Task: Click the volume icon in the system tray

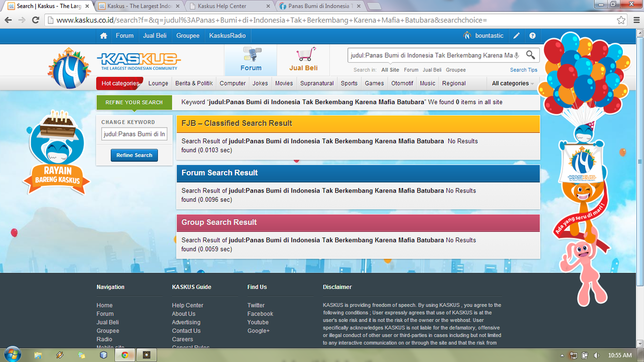Action: pyautogui.click(x=597, y=355)
